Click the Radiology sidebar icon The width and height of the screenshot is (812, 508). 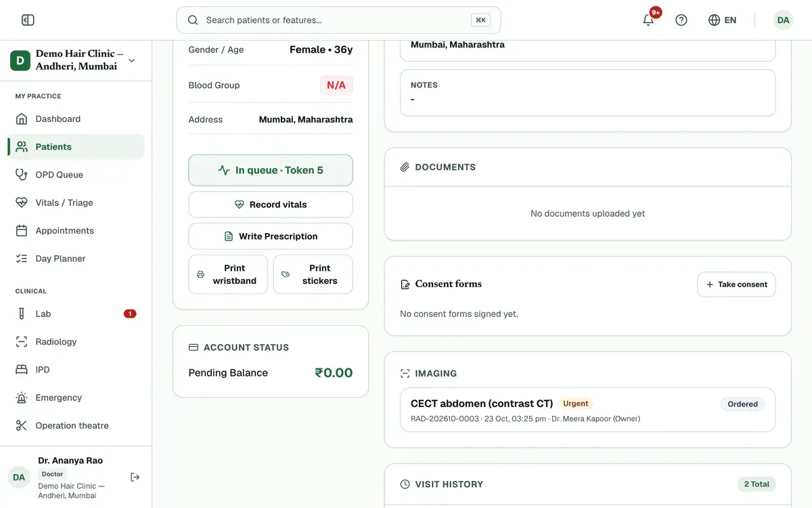[x=22, y=342]
